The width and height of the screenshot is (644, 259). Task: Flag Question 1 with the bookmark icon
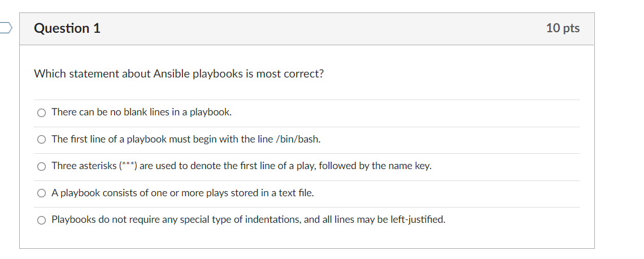[6, 28]
